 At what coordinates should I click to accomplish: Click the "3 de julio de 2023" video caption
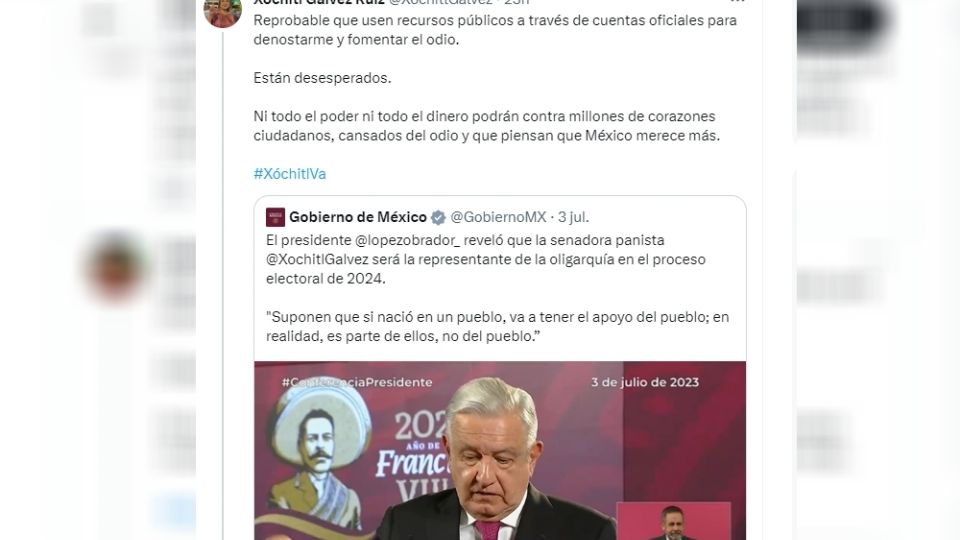(x=645, y=382)
